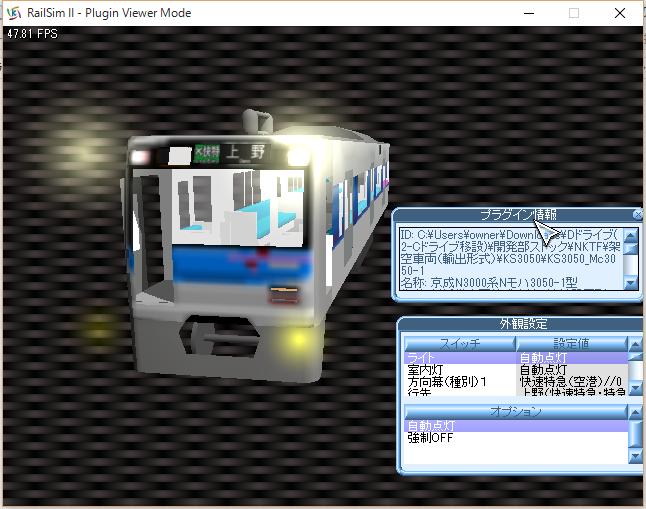Click the train's 上野 destination sign
646x509 pixels.
pos(246,152)
